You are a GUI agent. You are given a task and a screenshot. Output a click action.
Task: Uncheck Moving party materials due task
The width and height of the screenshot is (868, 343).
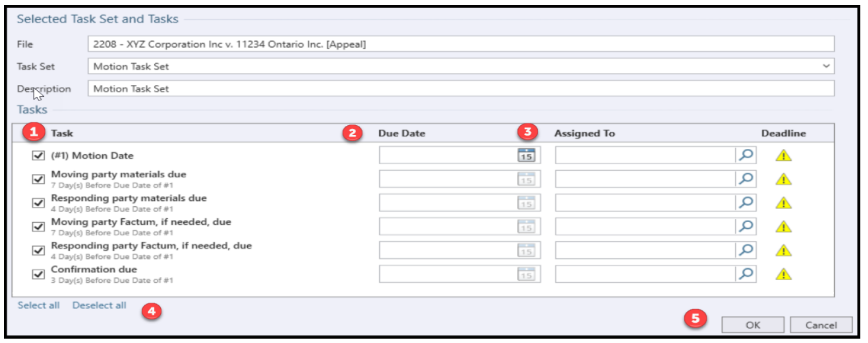coord(38,179)
